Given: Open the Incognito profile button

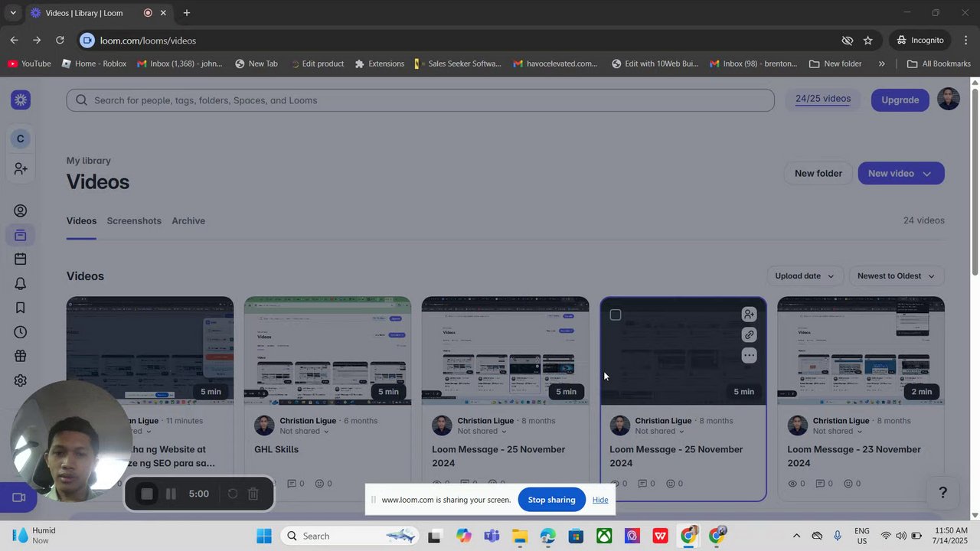Looking at the screenshot, I should click(x=920, y=41).
